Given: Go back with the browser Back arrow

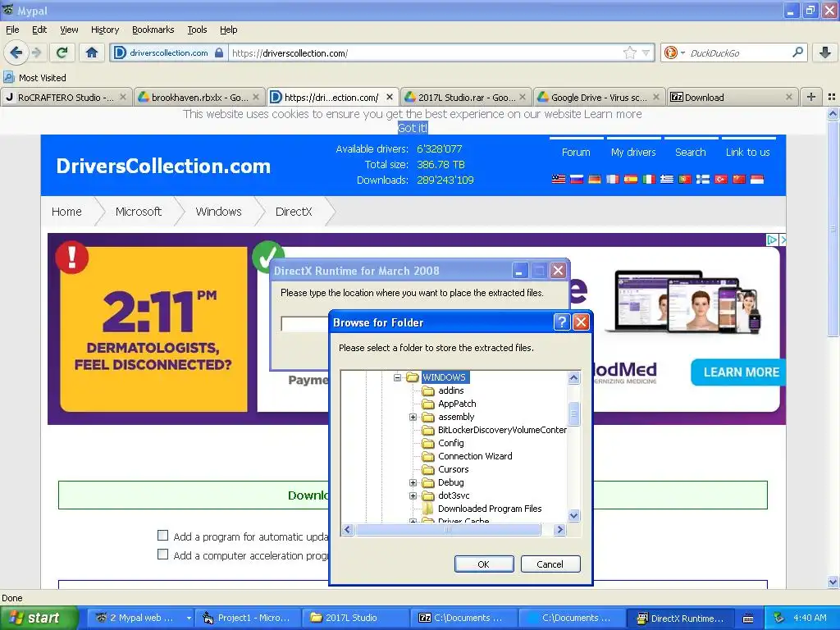Looking at the screenshot, I should click(x=16, y=52).
